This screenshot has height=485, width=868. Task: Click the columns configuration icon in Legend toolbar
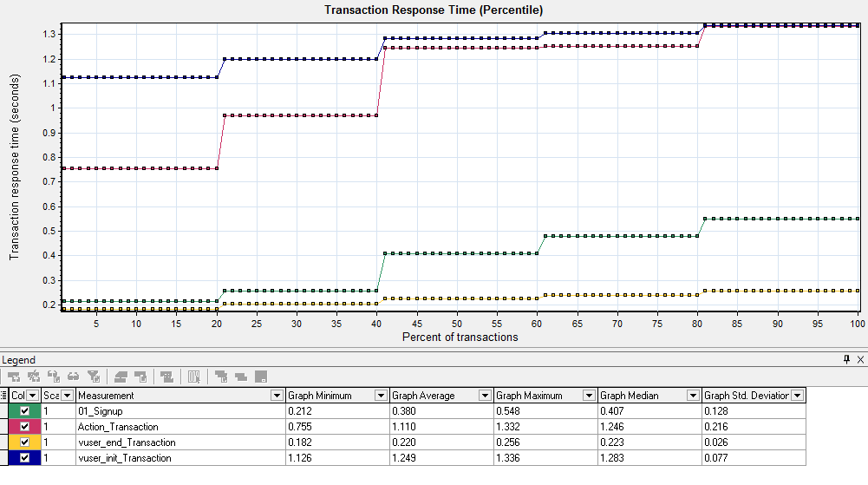(x=194, y=377)
